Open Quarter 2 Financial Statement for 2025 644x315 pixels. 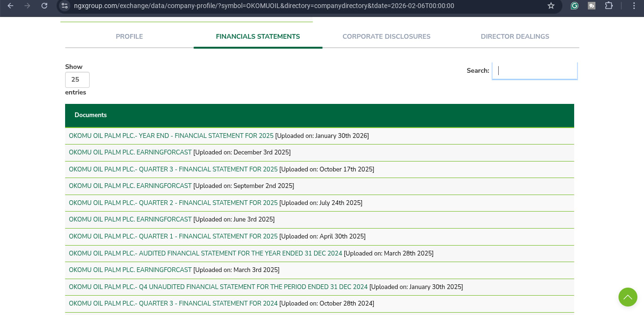173,203
